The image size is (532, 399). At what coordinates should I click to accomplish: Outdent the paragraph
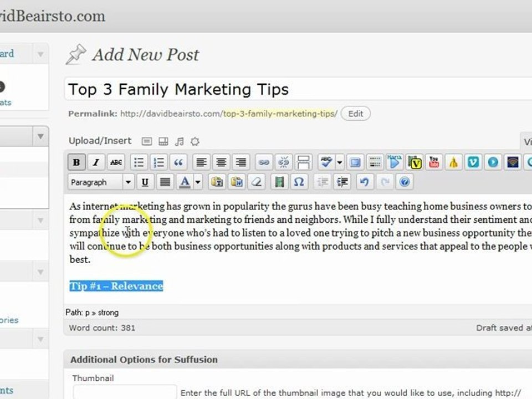coord(323,182)
